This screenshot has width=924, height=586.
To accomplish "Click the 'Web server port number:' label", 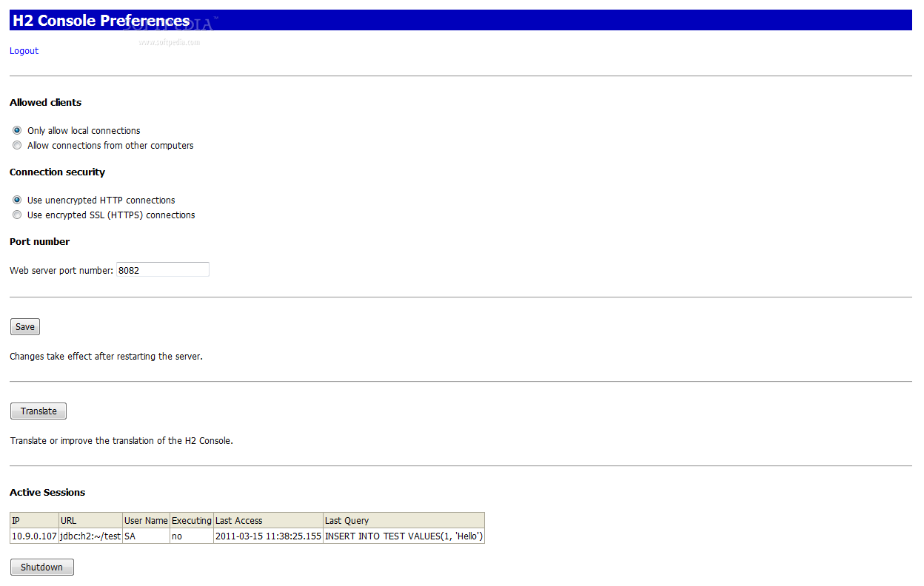I will point(61,270).
